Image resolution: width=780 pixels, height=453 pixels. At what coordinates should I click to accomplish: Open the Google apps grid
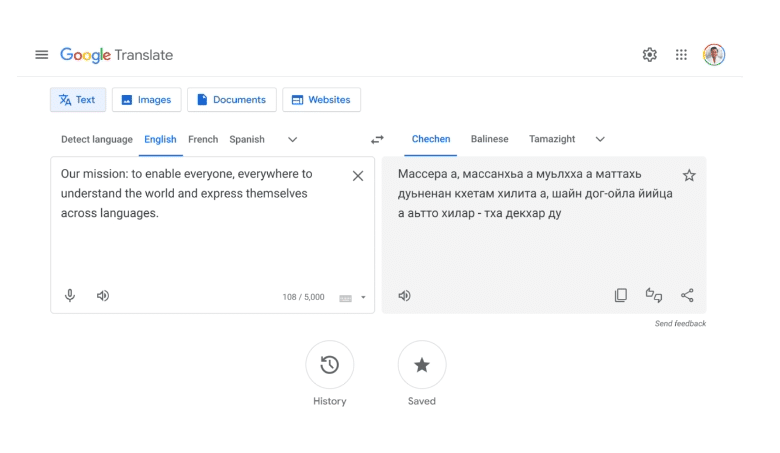(681, 55)
